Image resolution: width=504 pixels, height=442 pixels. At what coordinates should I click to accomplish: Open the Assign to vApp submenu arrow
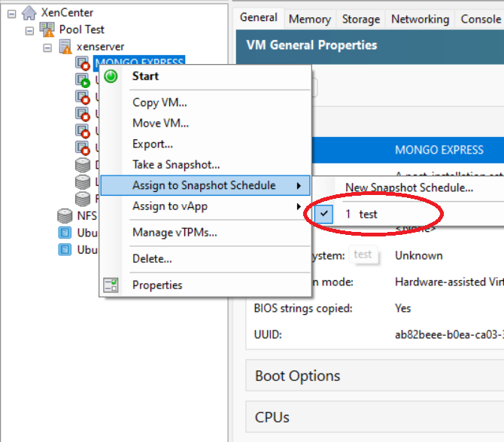299,206
